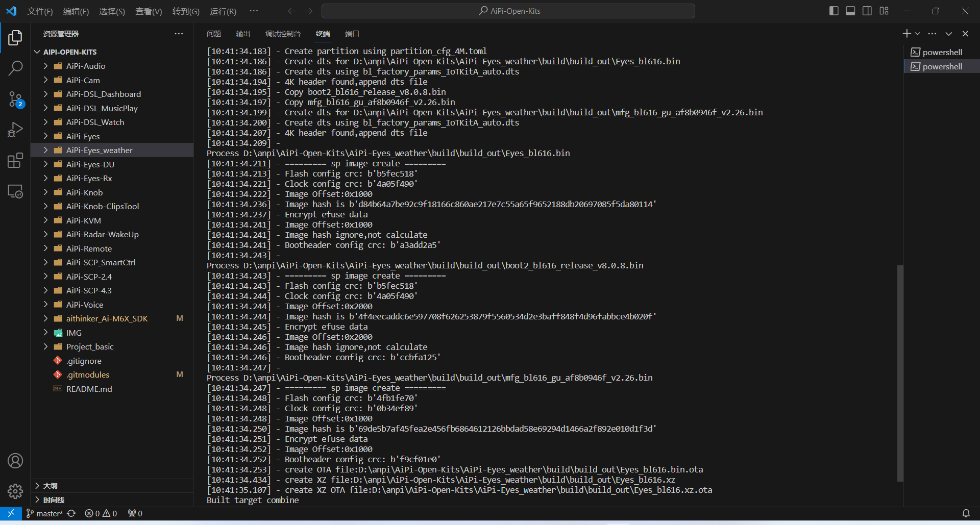Open the notifications bell icon
The width and height of the screenshot is (980, 525).
(x=966, y=513)
